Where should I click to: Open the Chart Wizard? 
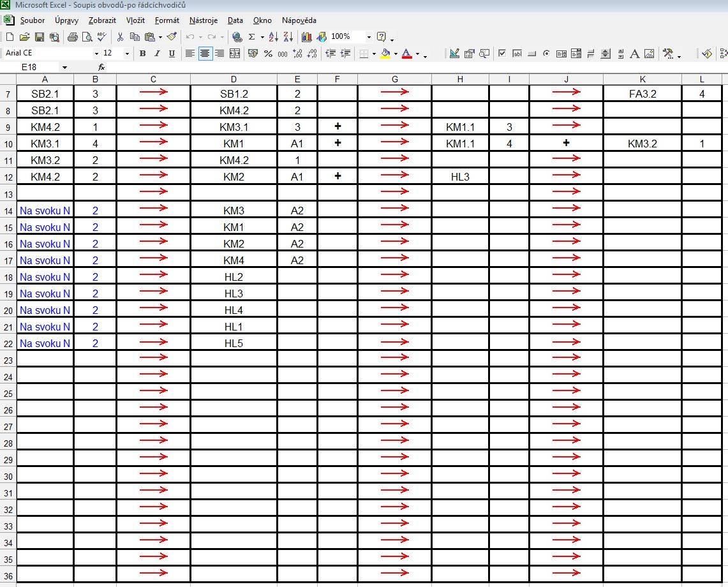click(306, 37)
